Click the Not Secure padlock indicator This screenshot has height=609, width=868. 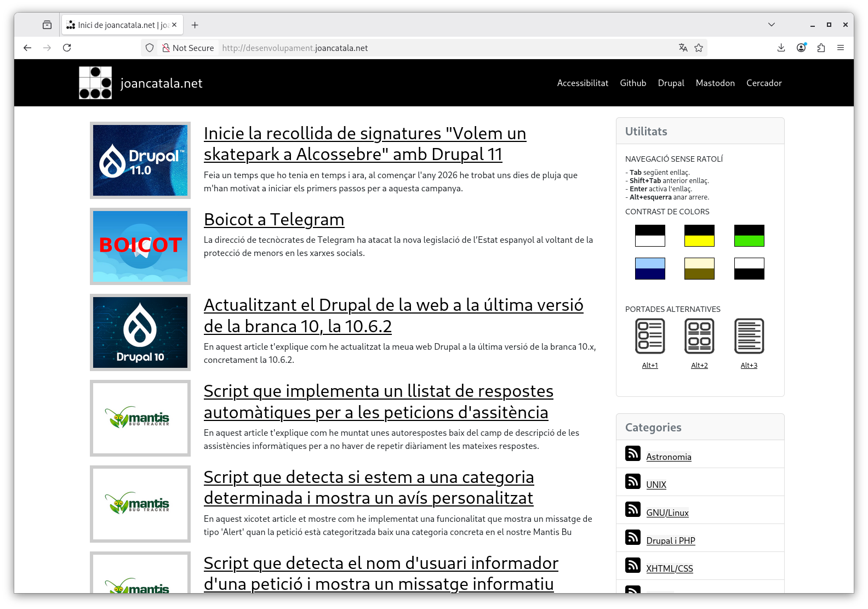pyautogui.click(x=188, y=48)
